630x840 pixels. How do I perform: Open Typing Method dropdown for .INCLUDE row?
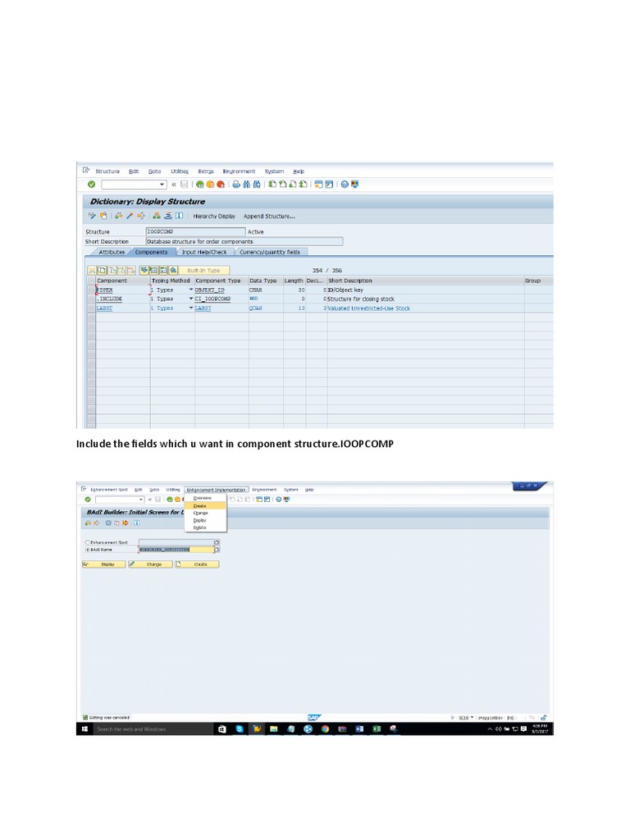click(x=190, y=299)
